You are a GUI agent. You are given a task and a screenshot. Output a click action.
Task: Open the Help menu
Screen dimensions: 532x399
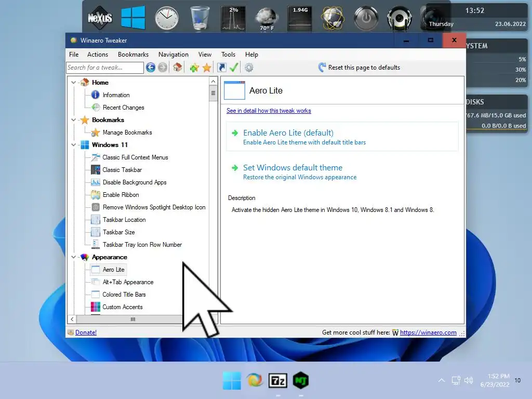click(x=252, y=54)
